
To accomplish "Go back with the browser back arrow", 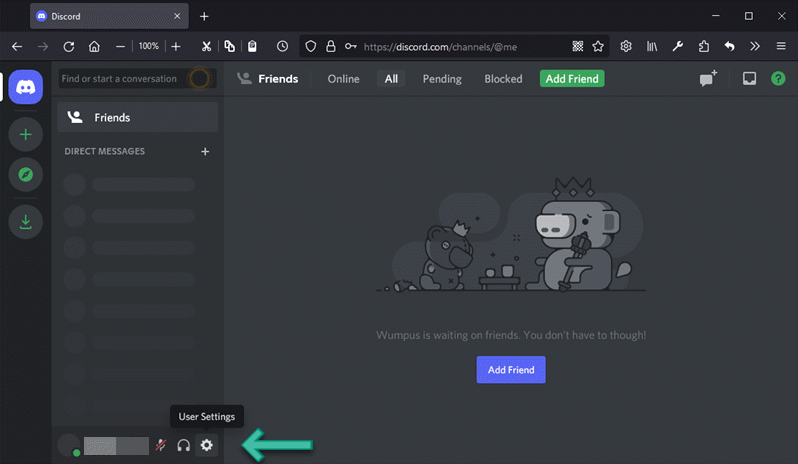I will (x=17, y=47).
